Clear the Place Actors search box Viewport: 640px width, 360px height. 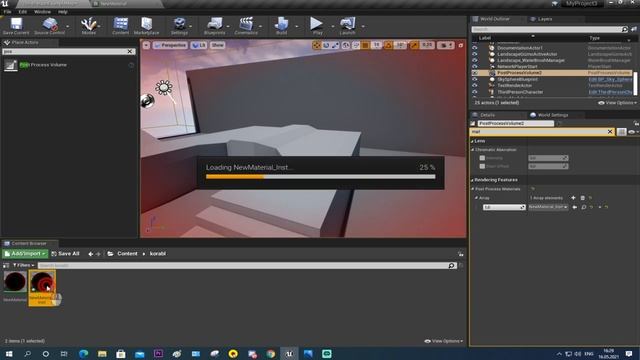point(130,51)
